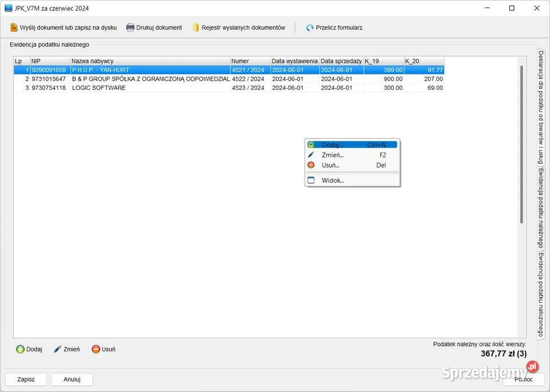Screen dimensions: 550x392
Task: Switch to Deklaracja dla podatku vertical tab
Action: (x=540, y=106)
